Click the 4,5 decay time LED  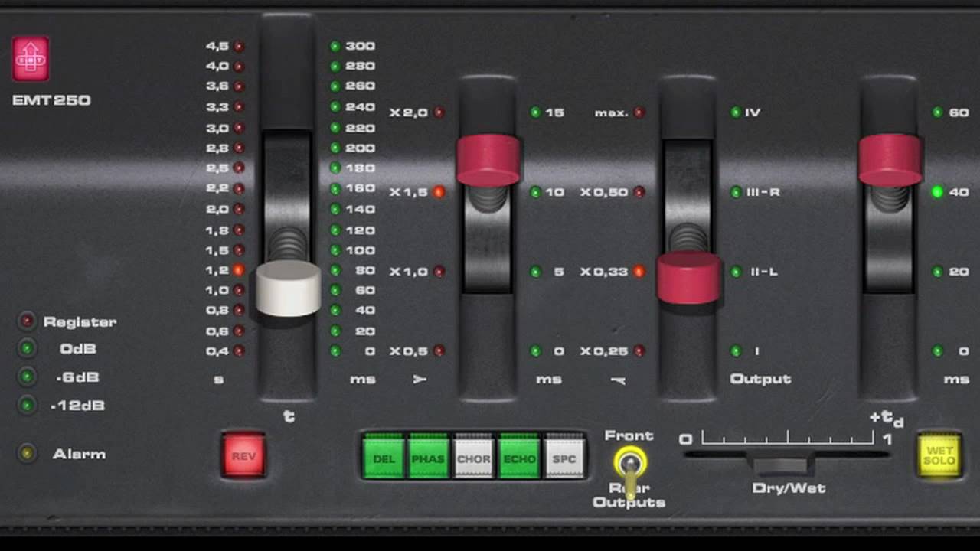pyautogui.click(x=239, y=46)
